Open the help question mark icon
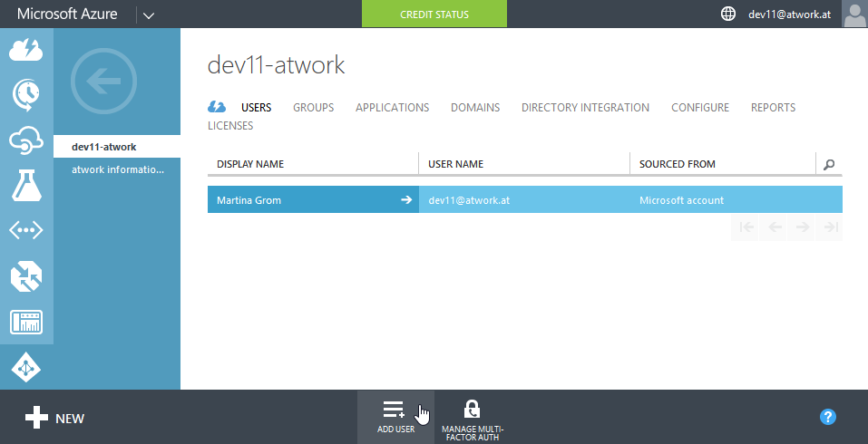Screen dimensions: 868x444 (827, 417)
